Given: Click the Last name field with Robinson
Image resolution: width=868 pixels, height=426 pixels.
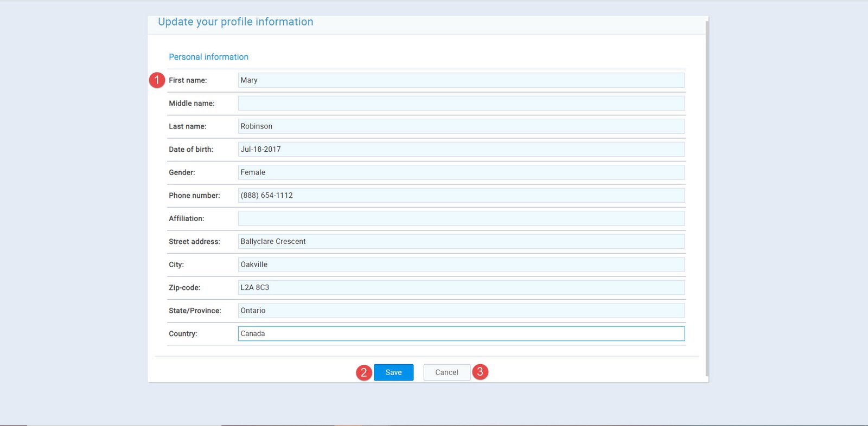Looking at the screenshot, I should click(x=461, y=126).
